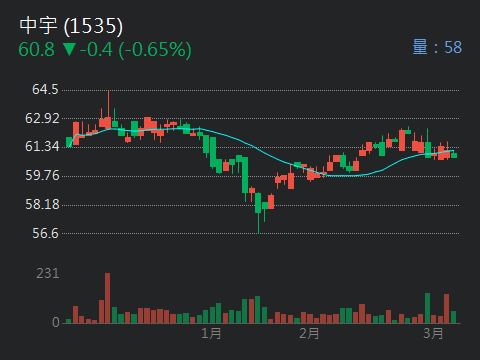The width and height of the screenshot is (480, 360).
Task: Click the 59.76 price axis label
Action: click(42, 175)
